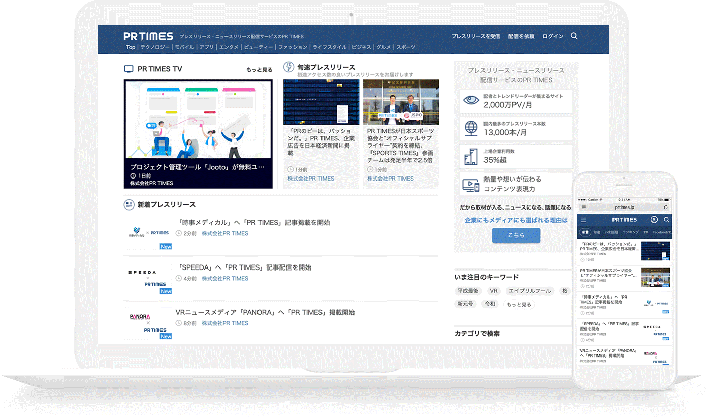Open the dark blue building article thumbnail
The height and width of the screenshot is (417, 710).
(x=321, y=102)
